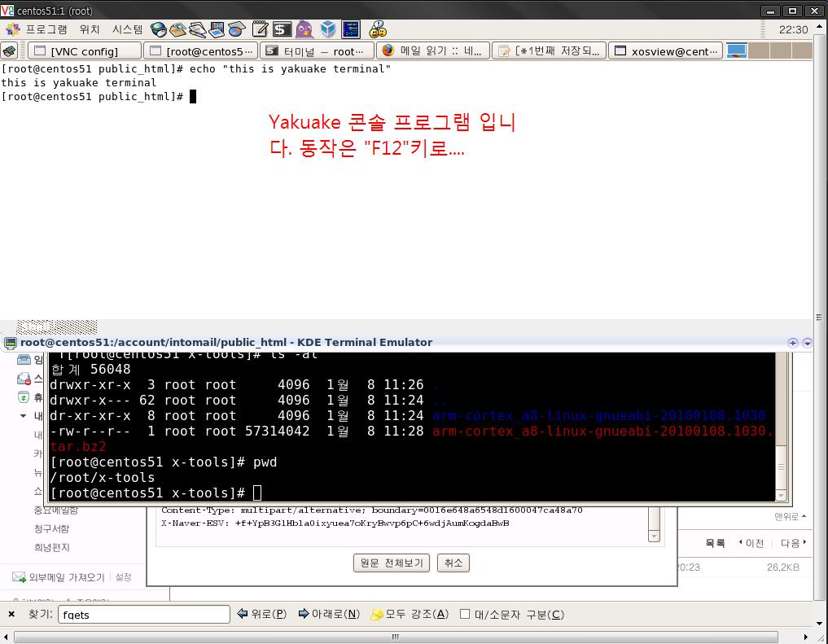Click the panel applet icon left of taskbar
Image resolution: width=828 pixels, height=644 pixels.
pyautogui.click(x=10, y=51)
